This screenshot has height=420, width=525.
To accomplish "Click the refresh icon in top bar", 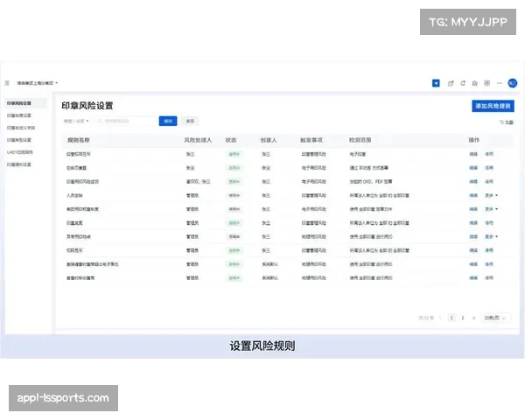I will point(463,83).
